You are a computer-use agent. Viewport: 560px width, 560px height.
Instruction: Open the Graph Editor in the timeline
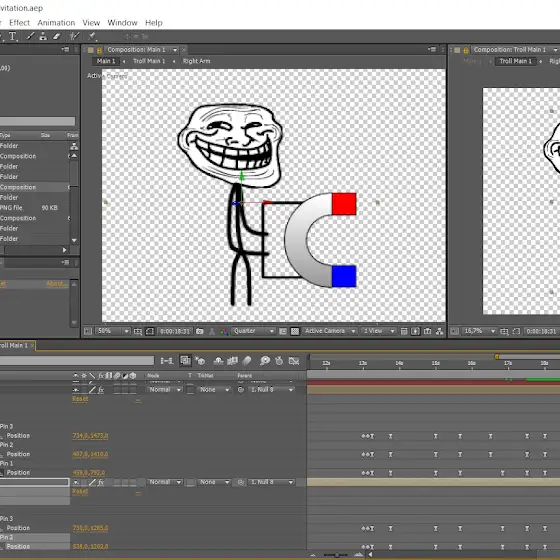[x=294, y=361]
